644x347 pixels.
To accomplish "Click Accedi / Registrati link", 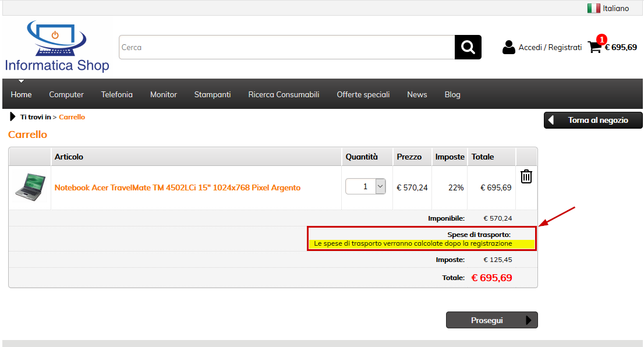I will (550, 47).
